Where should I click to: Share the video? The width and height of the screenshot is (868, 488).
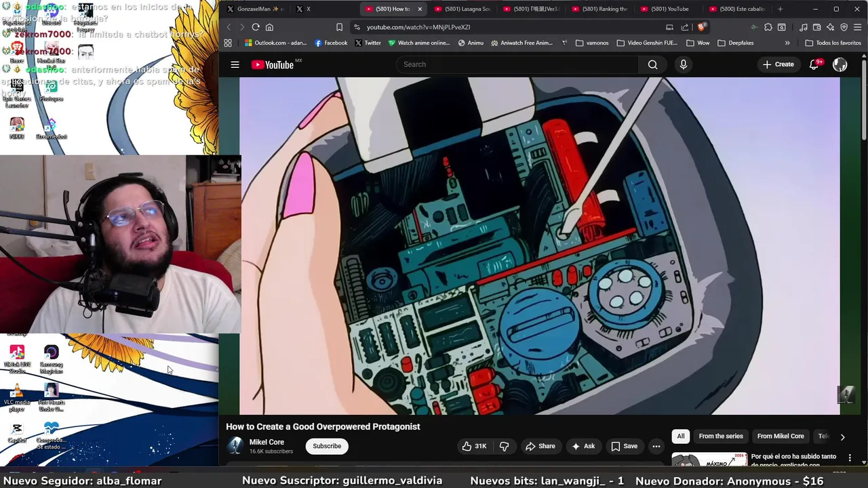(x=540, y=446)
